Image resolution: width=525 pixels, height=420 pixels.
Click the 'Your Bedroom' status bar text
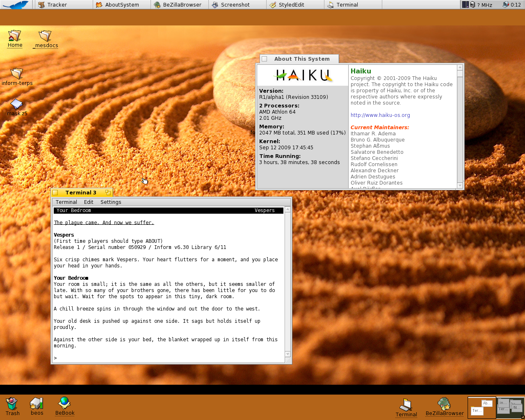(74, 210)
